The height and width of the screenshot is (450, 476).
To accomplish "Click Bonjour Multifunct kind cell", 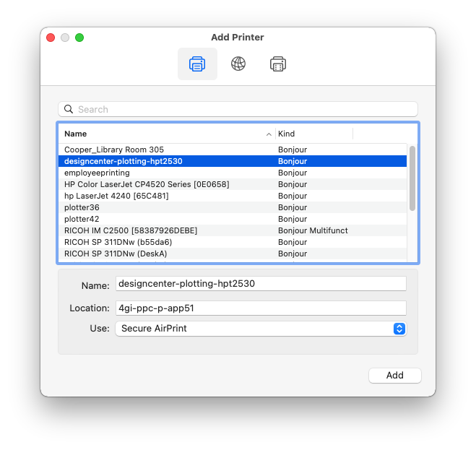I will pyautogui.click(x=313, y=230).
